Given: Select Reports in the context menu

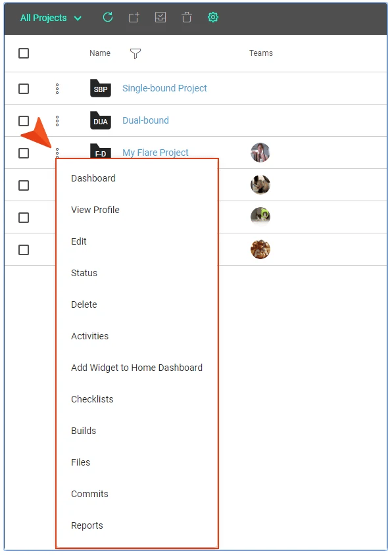Looking at the screenshot, I should [87, 525].
